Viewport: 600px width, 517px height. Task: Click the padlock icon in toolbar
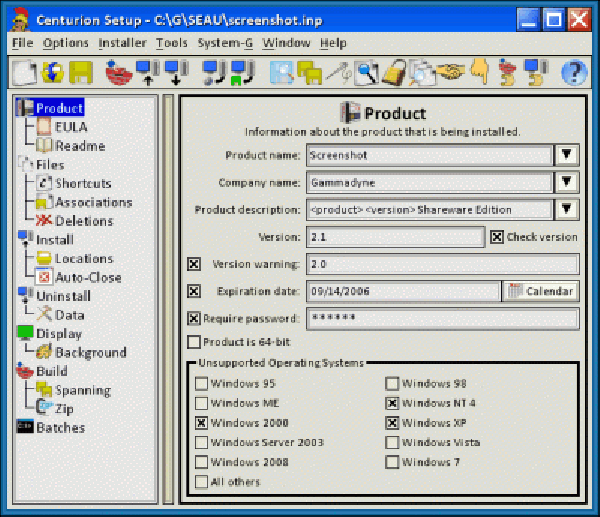coord(395,73)
